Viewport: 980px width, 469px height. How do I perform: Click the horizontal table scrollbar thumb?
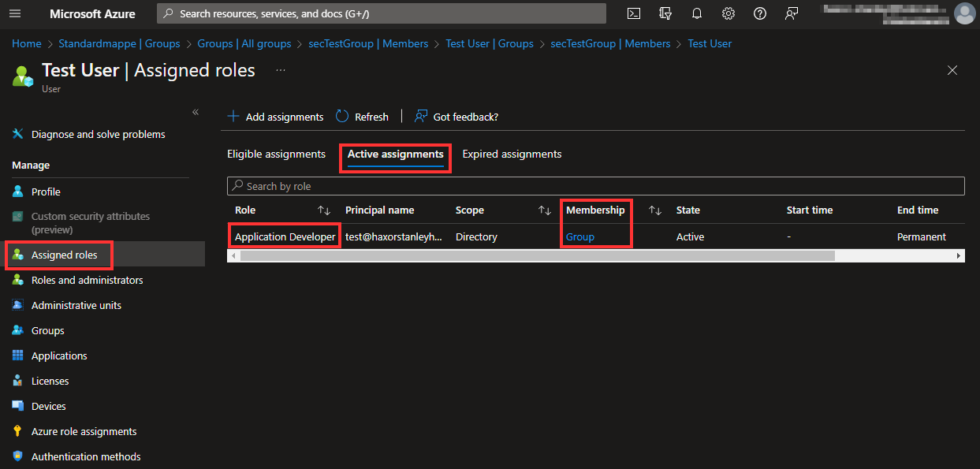point(538,255)
